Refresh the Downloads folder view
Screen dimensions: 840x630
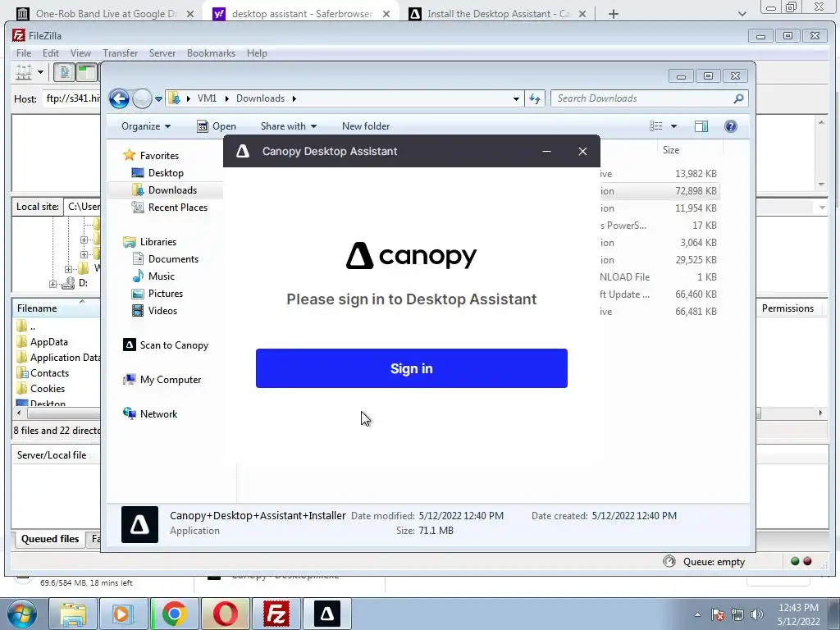pyautogui.click(x=535, y=98)
